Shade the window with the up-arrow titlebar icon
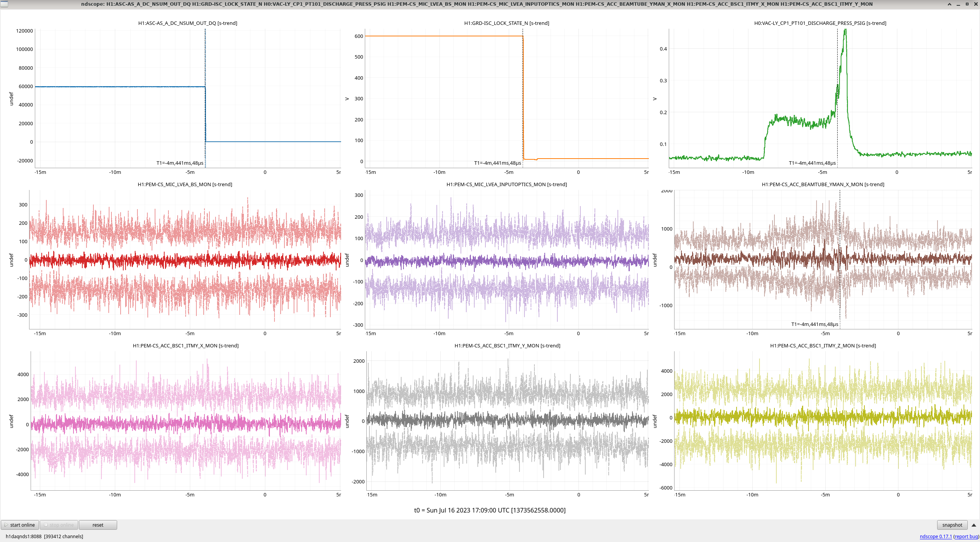Screen dimensions: 980x542 click(949, 4)
